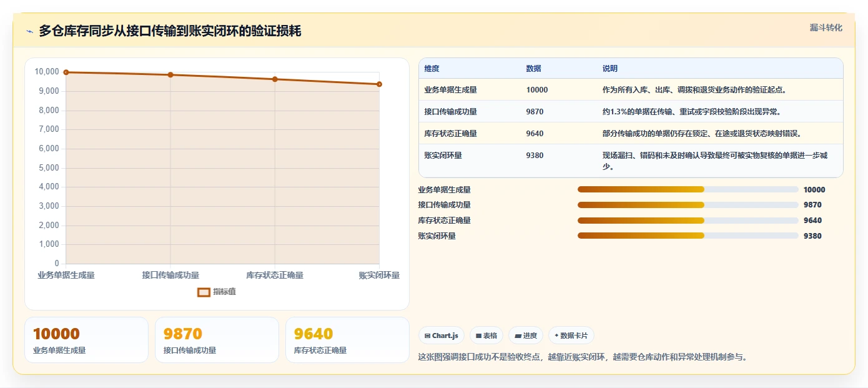Click the 指标值 legend text
Screen dimensions: 868x388
[225, 292]
